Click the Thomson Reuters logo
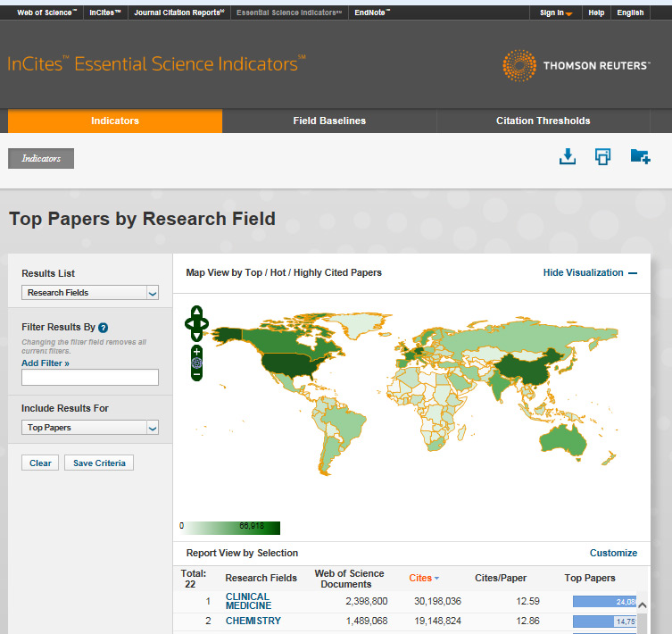Viewport: 672px width, 634px height. click(576, 65)
